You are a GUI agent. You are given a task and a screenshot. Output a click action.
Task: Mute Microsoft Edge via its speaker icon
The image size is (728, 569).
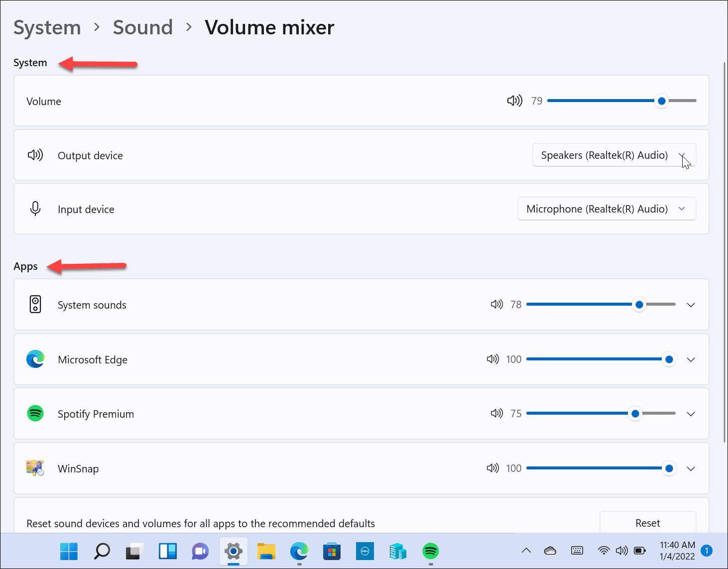click(x=492, y=359)
